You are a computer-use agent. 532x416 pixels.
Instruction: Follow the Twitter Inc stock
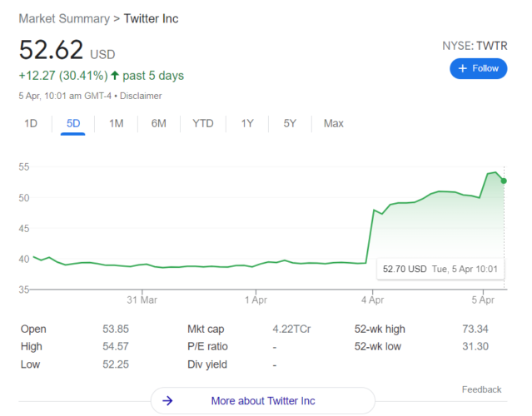(479, 68)
